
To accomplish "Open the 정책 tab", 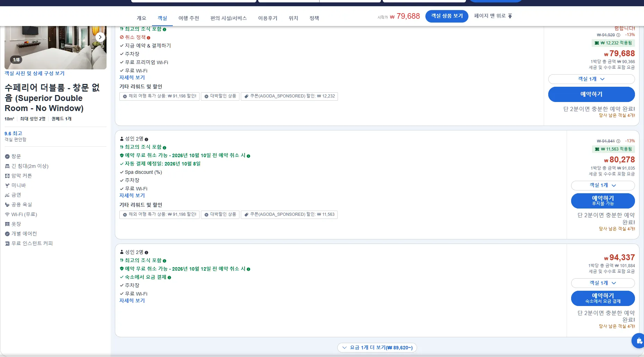I will [314, 18].
